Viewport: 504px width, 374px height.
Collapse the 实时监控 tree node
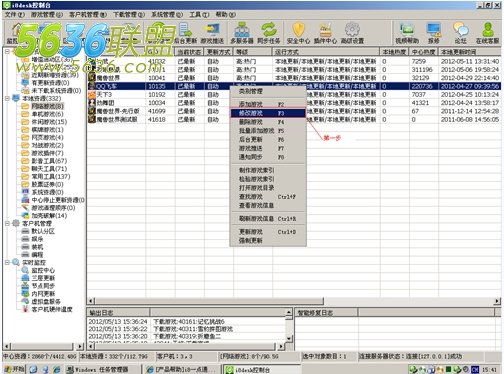[7, 262]
